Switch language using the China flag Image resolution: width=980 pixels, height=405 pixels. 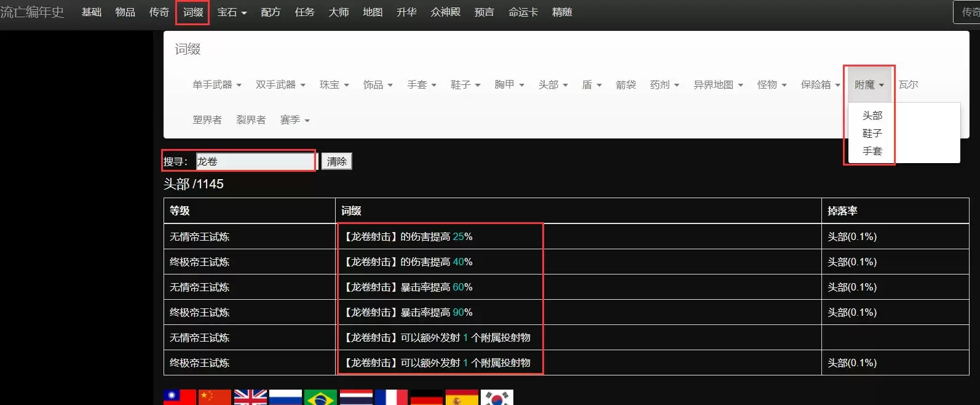[215, 398]
